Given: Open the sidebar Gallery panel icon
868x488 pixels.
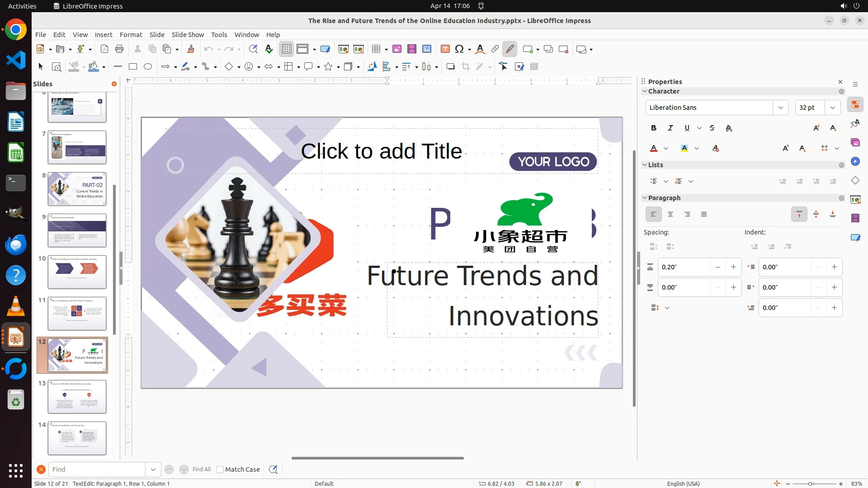Looking at the screenshot, I should tap(855, 143).
